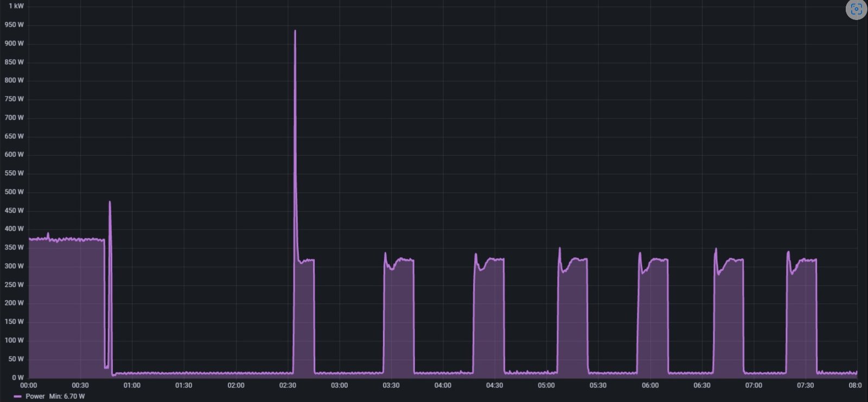Screen dimensions: 868x402
Task: Click the power pulse starting near 03:30
Action: pos(399,315)
